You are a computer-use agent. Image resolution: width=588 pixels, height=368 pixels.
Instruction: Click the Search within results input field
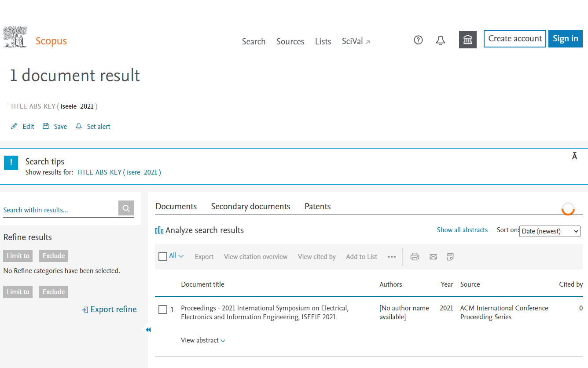(x=59, y=210)
